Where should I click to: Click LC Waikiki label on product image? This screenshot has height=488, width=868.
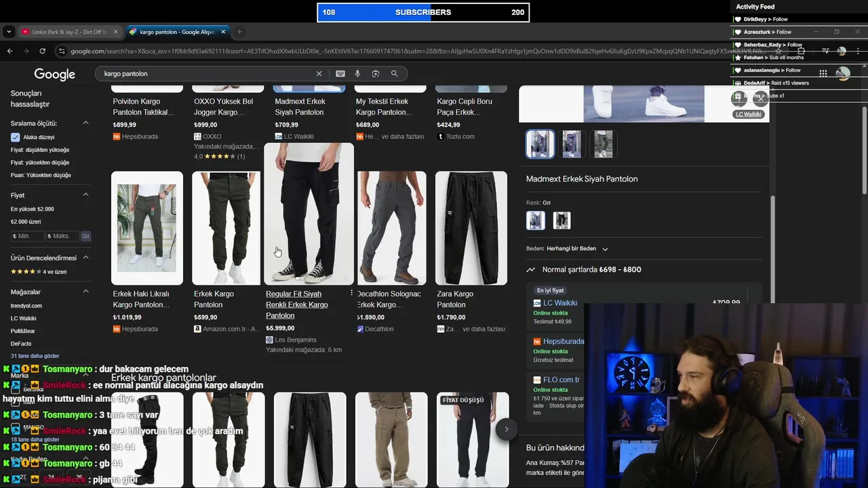749,114
